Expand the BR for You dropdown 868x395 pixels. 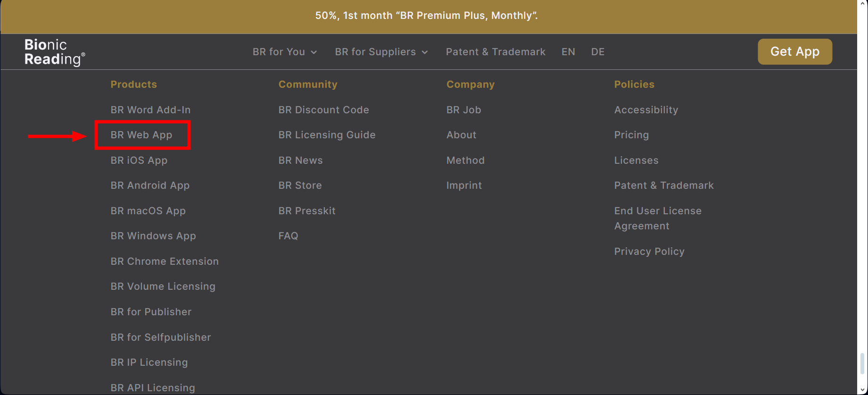click(284, 52)
